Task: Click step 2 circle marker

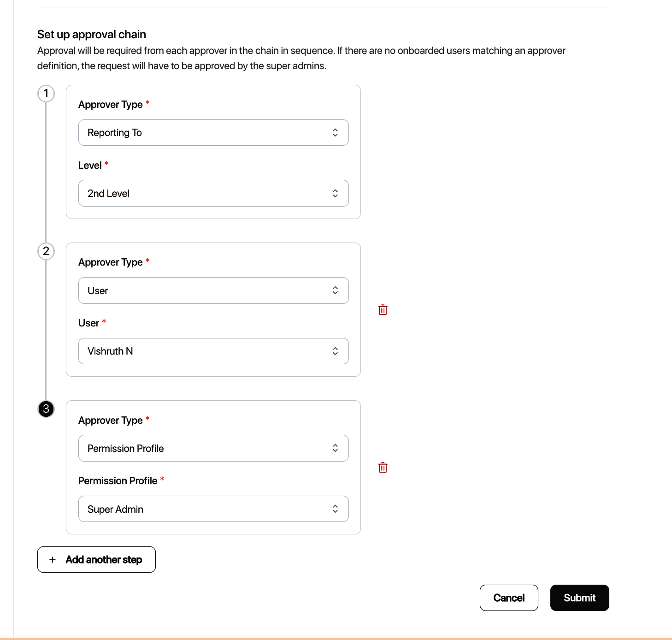Action: (46, 251)
